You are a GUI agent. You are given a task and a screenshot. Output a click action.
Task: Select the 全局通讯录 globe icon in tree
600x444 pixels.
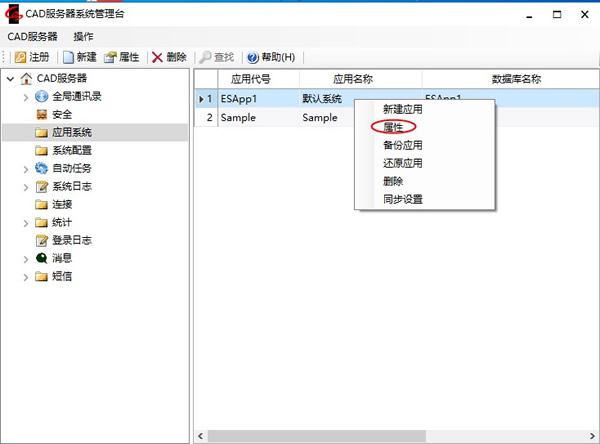[41, 96]
